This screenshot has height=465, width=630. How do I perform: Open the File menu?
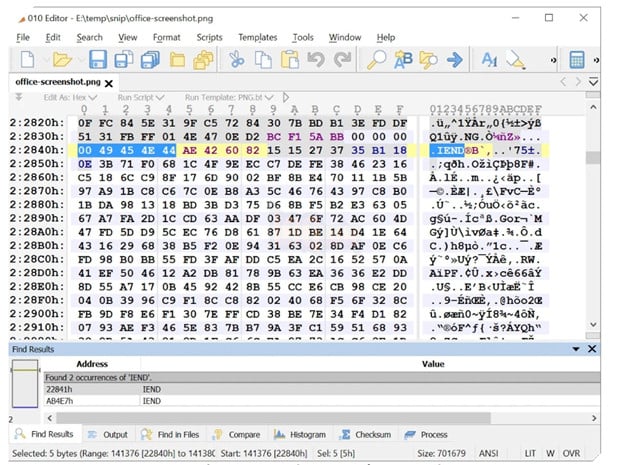click(x=23, y=37)
